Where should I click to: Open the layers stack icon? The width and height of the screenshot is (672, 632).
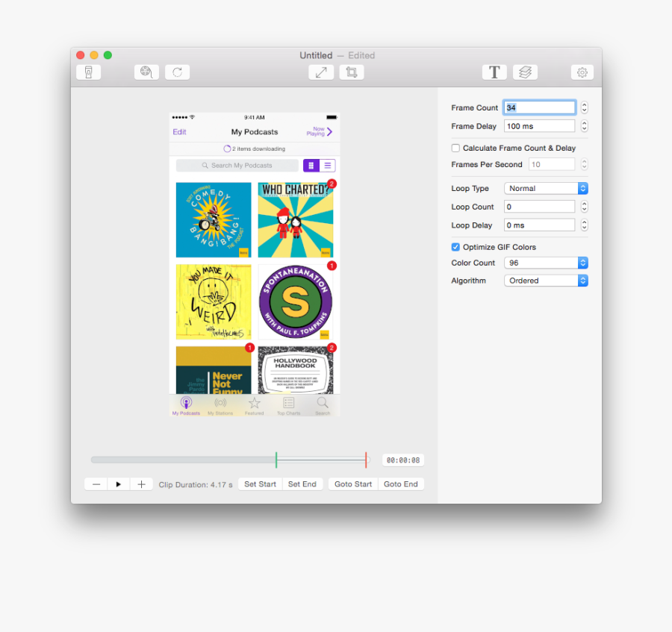(525, 72)
